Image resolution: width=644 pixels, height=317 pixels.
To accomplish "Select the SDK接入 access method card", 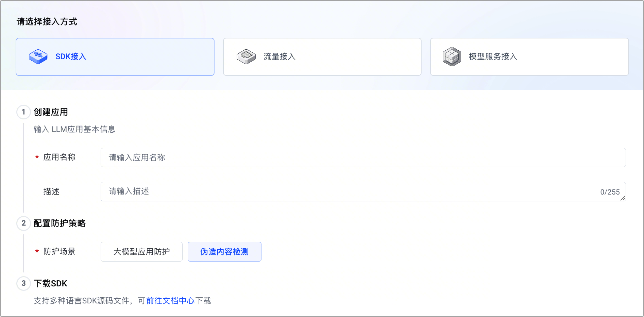I will pyautogui.click(x=115, y=57).
